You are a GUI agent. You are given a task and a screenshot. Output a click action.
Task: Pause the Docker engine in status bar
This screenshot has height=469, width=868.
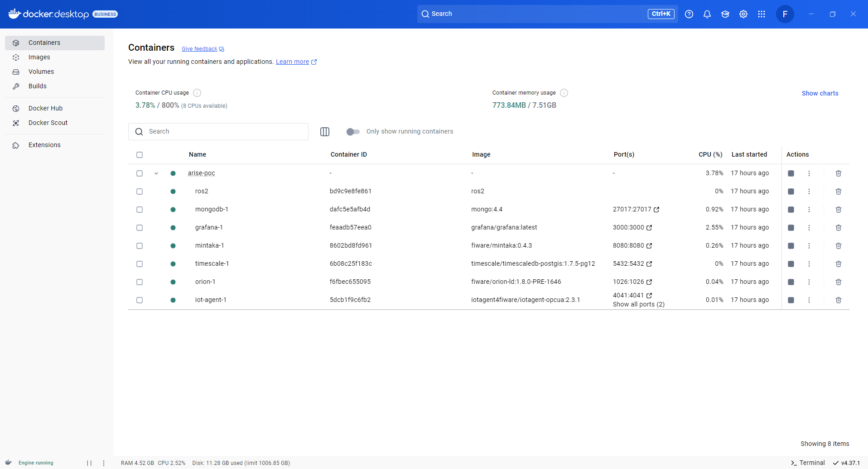coord(89,463)
